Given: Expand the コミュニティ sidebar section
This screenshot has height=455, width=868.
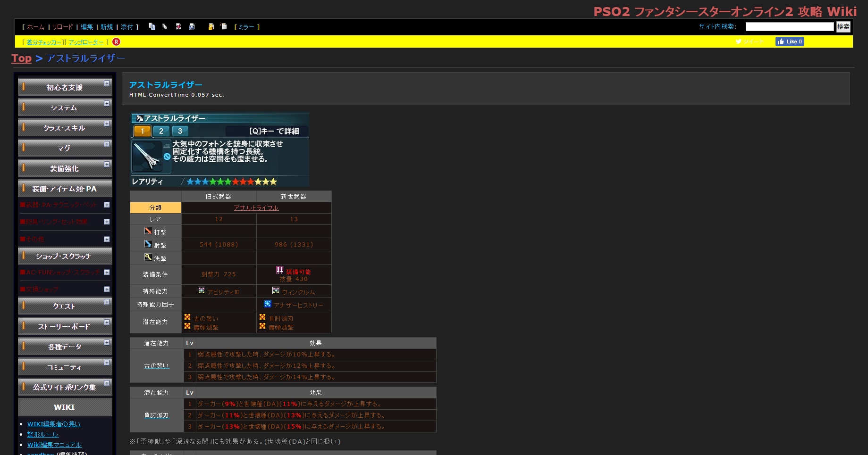Looking at the screenshot, I should (107, 363).
